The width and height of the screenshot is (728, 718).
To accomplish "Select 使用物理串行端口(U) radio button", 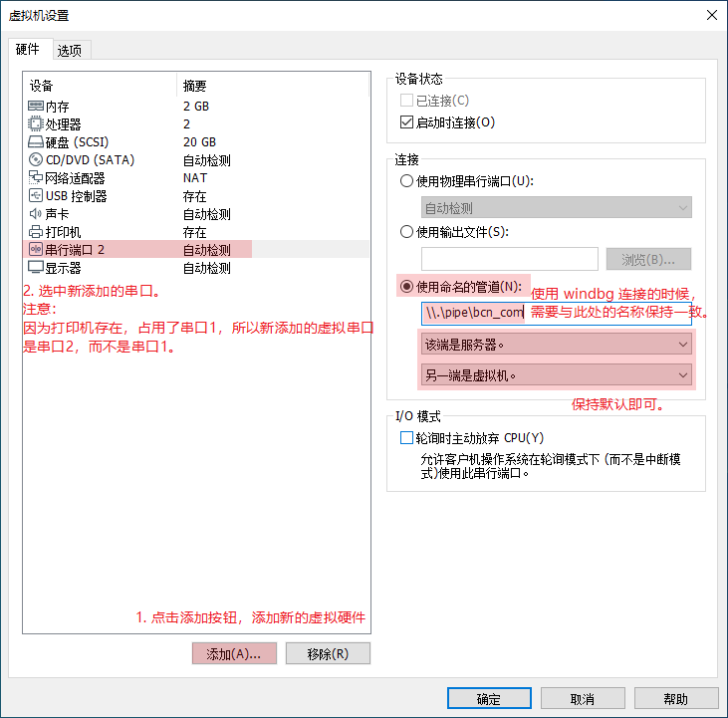I will 406,180.
